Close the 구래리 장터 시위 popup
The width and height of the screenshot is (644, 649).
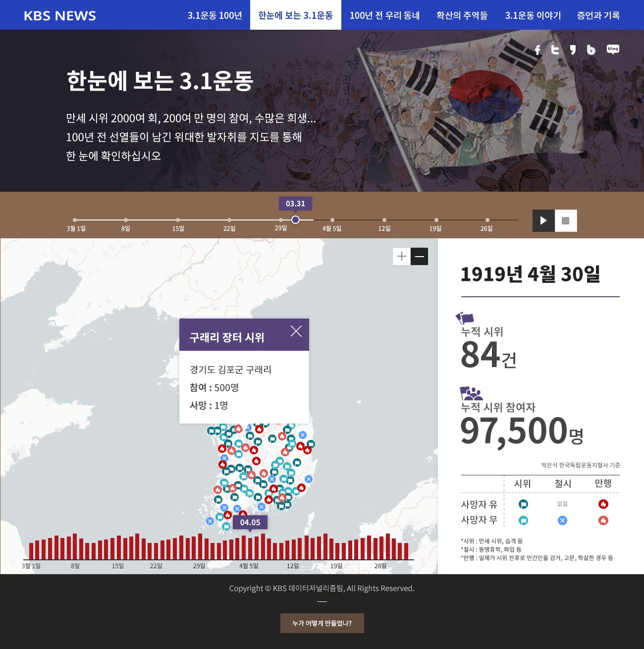[x=296, y=330]
